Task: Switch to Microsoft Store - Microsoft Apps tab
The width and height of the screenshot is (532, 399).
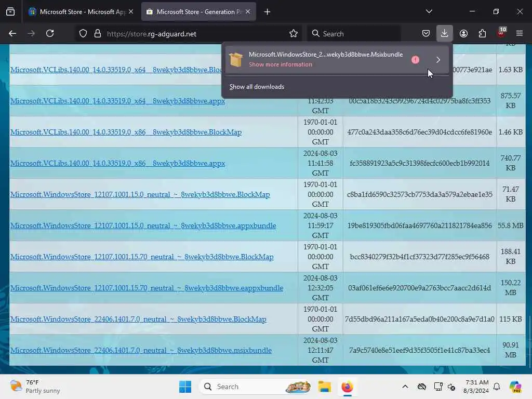Action: pyautogui.click(x=81, y=12)
